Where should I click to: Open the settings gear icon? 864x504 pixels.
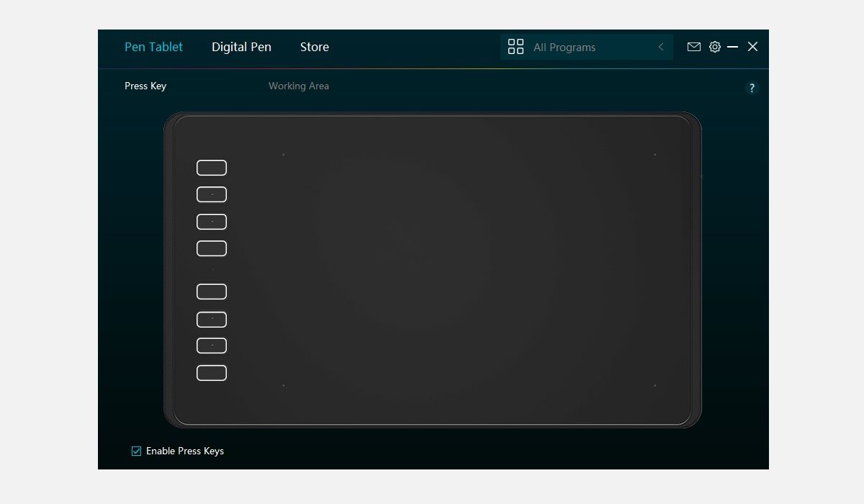pyautogui.click(x=714, y=47)
